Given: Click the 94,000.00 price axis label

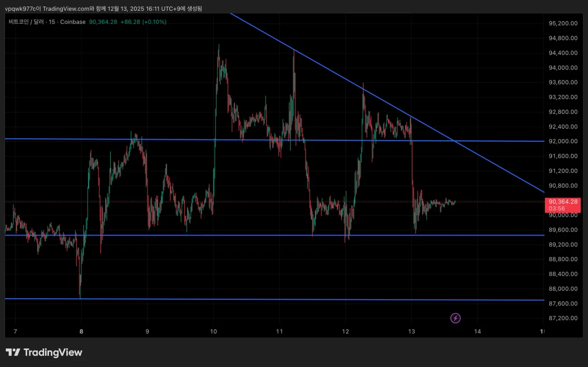Looking at the screenshot, I should click(x=562, y=68).
